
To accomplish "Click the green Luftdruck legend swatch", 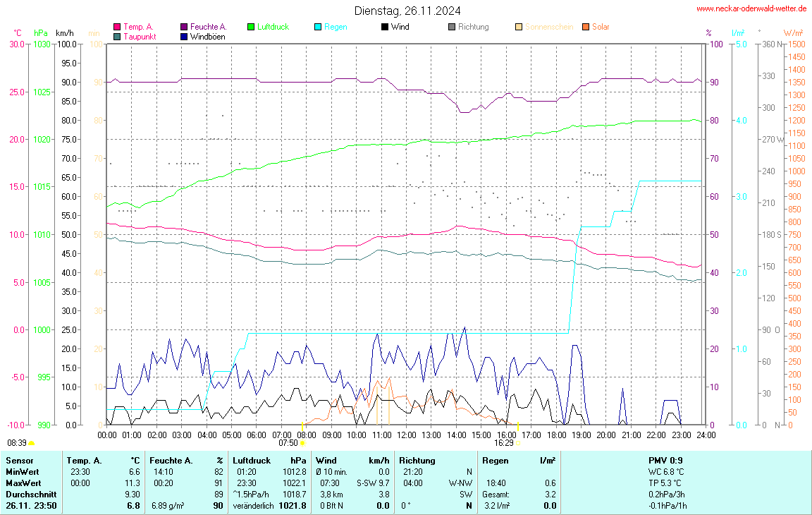I will point(251,27).
